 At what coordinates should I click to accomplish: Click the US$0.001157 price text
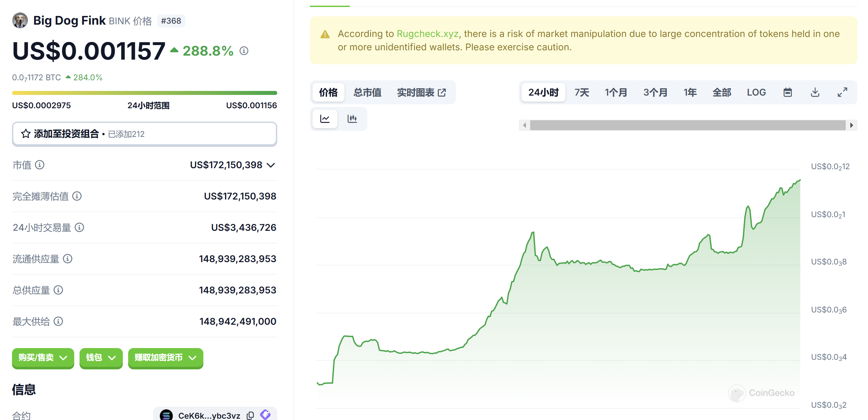pos(89,51)
